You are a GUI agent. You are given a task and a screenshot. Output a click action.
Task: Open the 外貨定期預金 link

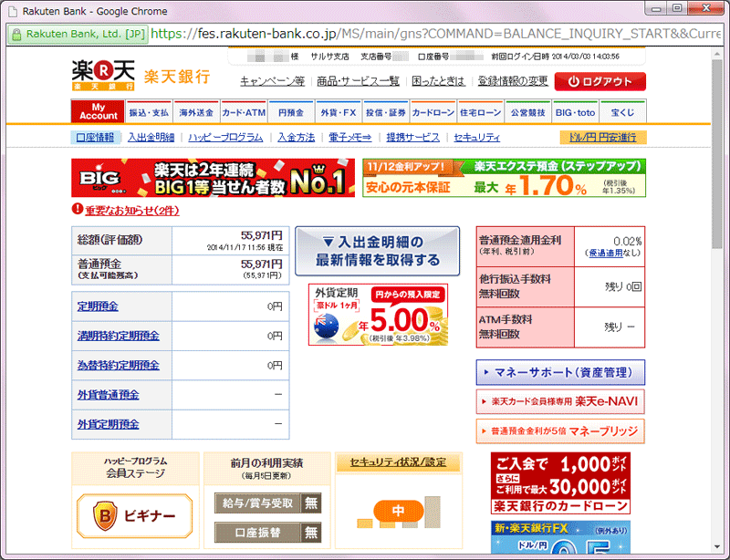click(108, 424)
